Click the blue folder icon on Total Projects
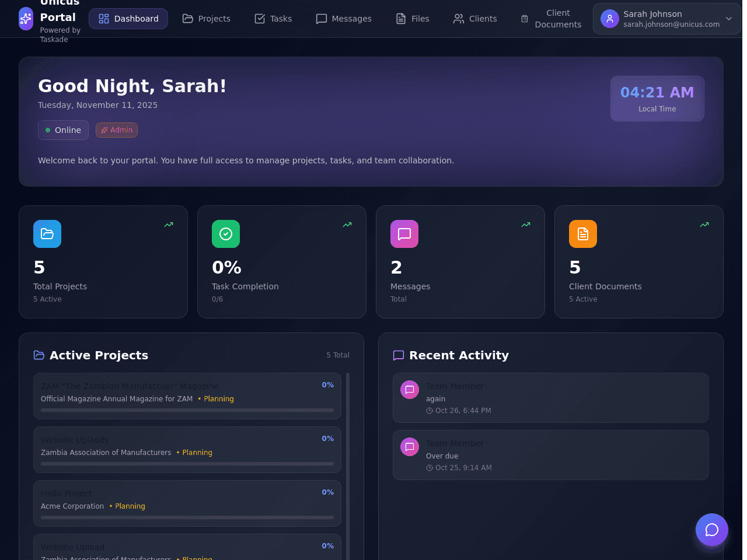This screenshot has height=560, width=747. [x=47, y=234]
